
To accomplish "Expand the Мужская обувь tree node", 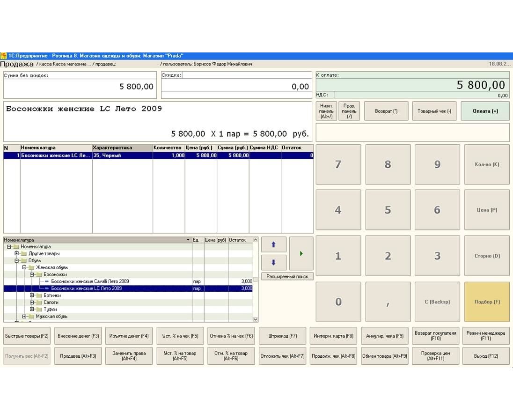I will (x=24, y=317).
